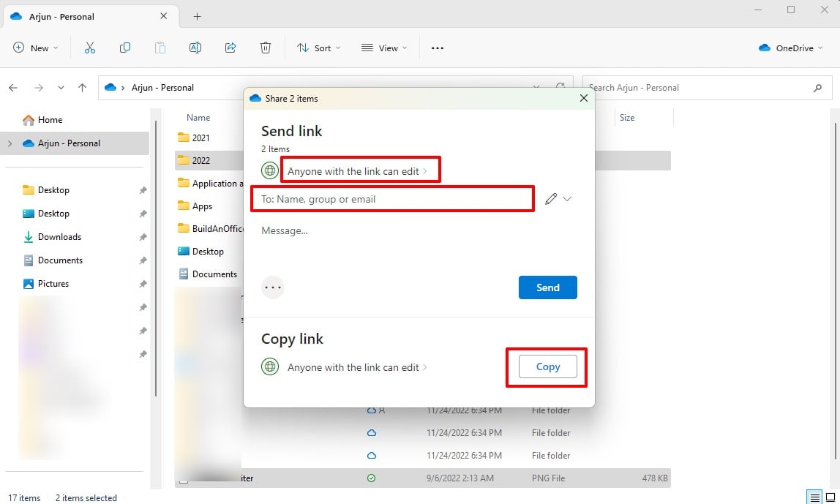Viewport: 840px width, 504px height.
Task: Open Home in the navigation pane
Action: (x=50, y=120)
